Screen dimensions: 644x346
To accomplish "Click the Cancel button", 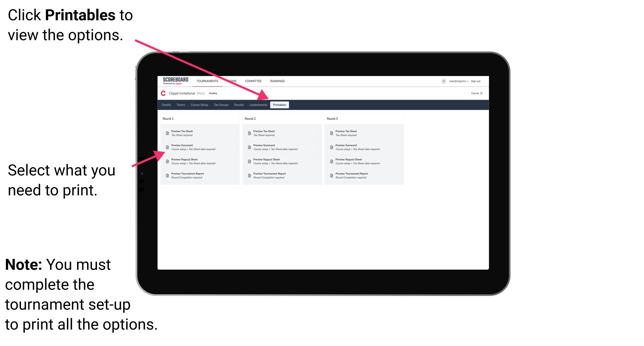I will [475, 93].
